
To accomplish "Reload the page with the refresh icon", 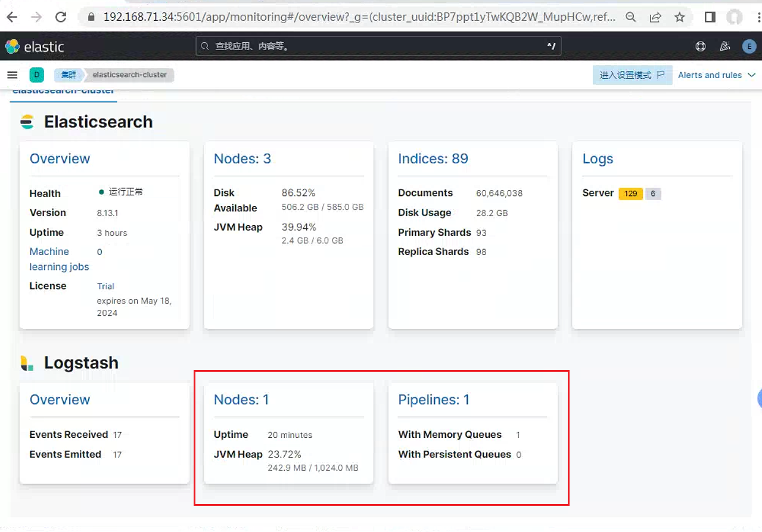I will coord(61,17).
